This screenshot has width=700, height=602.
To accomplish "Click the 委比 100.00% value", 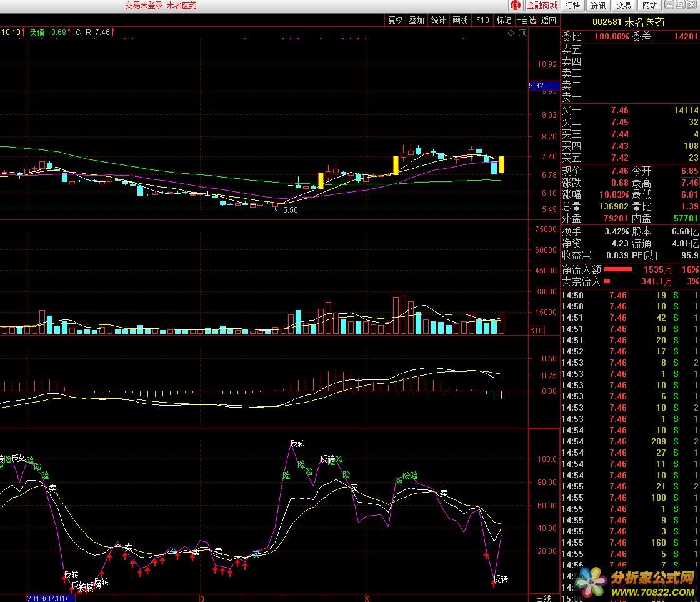I will (611, 37).
